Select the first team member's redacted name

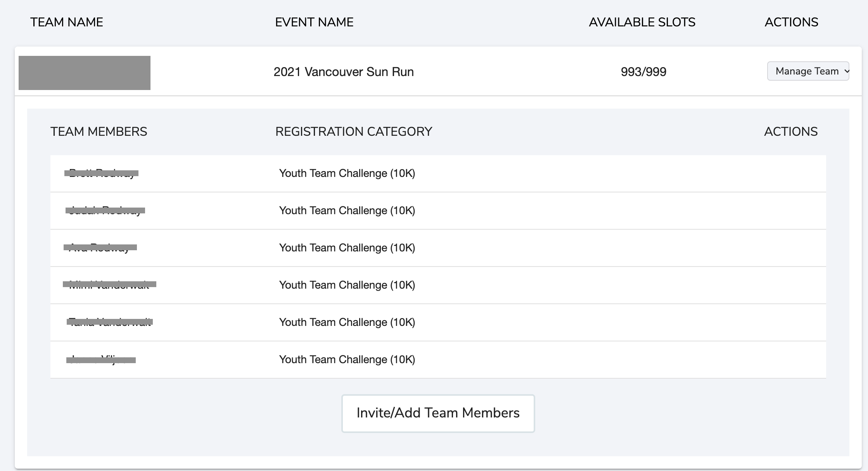coord(102,173)
